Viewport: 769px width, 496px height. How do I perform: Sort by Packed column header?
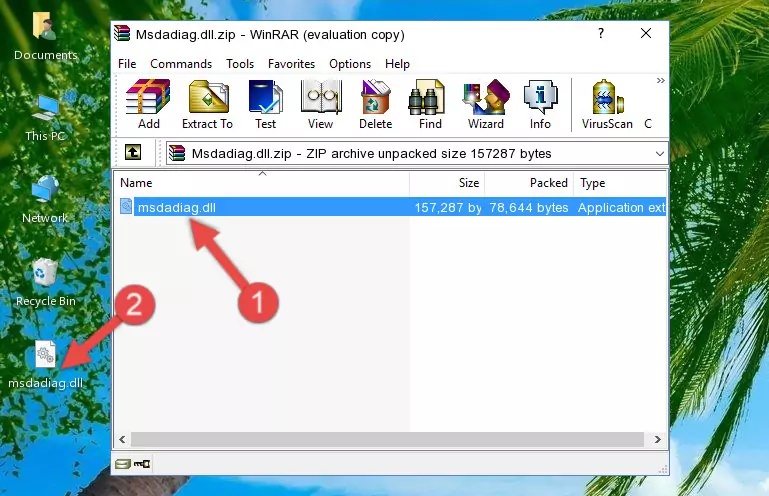coord(529,183)
